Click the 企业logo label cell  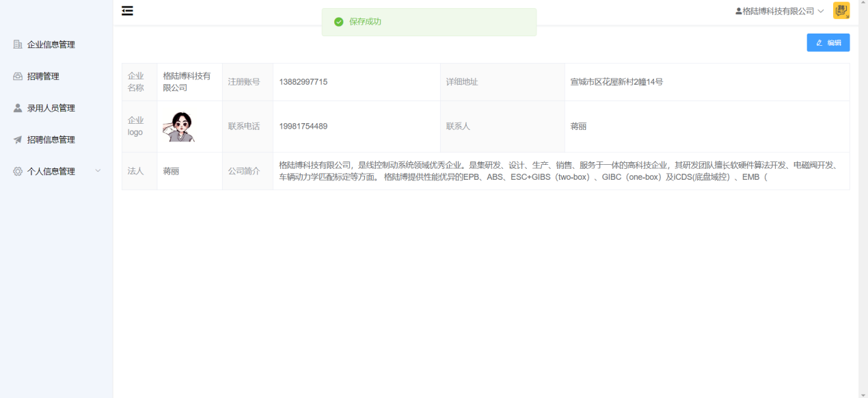tap(139, 127)
